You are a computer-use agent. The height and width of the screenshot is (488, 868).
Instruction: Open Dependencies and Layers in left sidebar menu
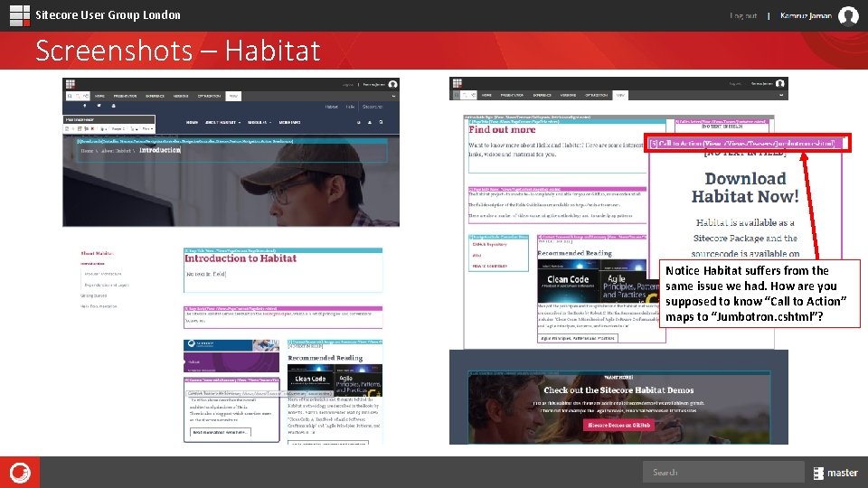(x=107, y=285)
